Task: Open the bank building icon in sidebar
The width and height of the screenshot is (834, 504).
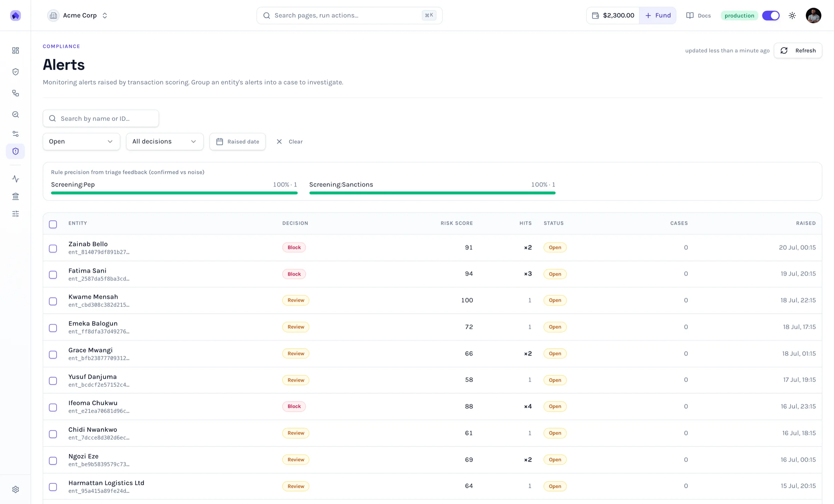Action: click(15, 196)
